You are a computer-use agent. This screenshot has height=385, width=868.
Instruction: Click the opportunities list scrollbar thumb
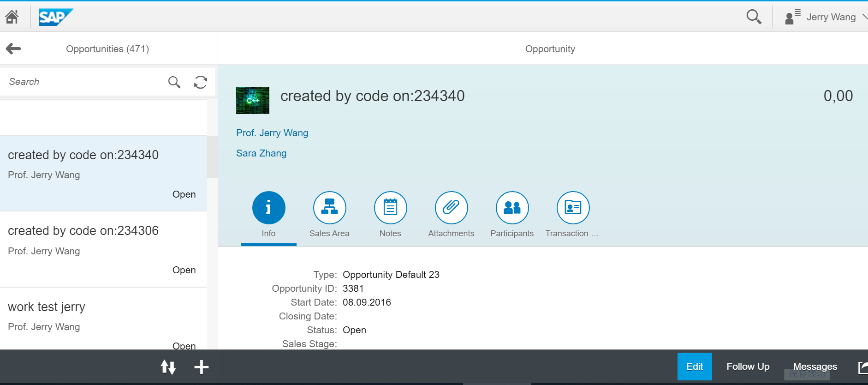[212, 157]
